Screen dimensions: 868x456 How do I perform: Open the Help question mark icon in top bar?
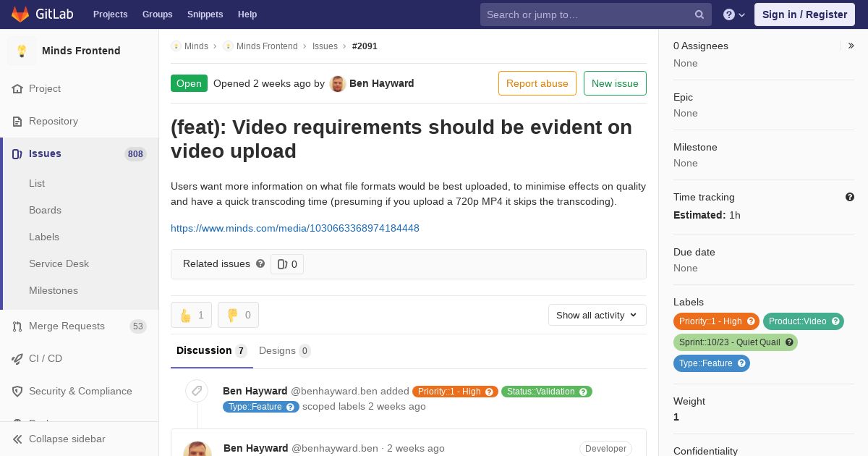point(729,14)
